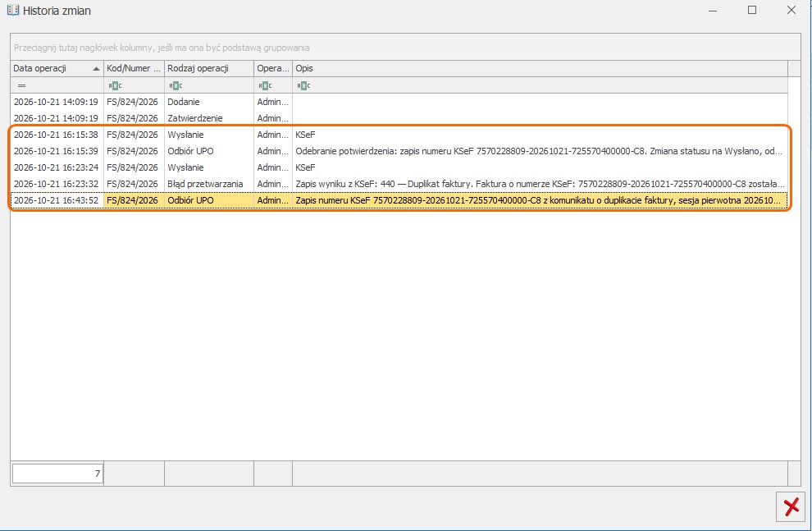This screenshot has height=531, width=812.
Task: Click the date cell "2026-10-21 16:23:32"
Action: (57, 184)
